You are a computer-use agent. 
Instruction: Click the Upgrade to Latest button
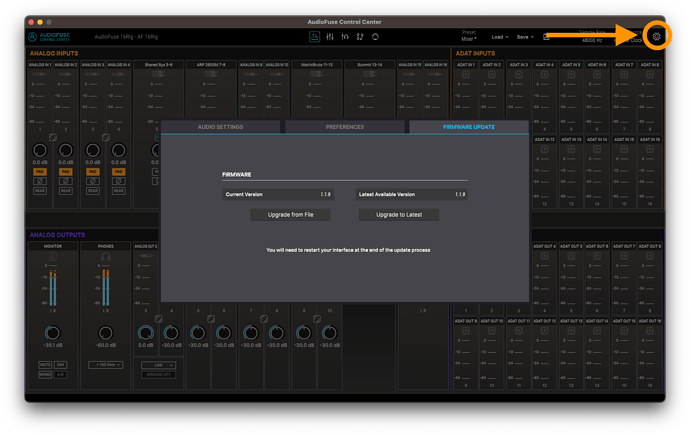399,215
